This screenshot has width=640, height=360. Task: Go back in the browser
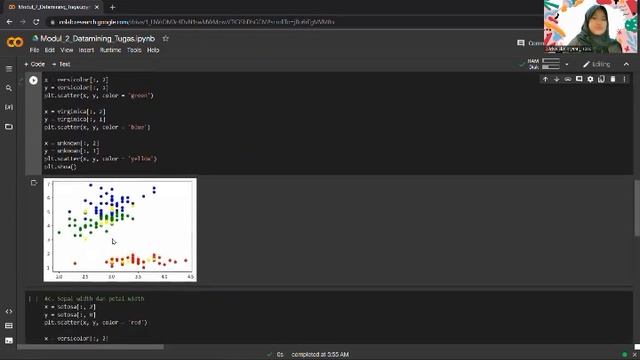click(9, 22)
